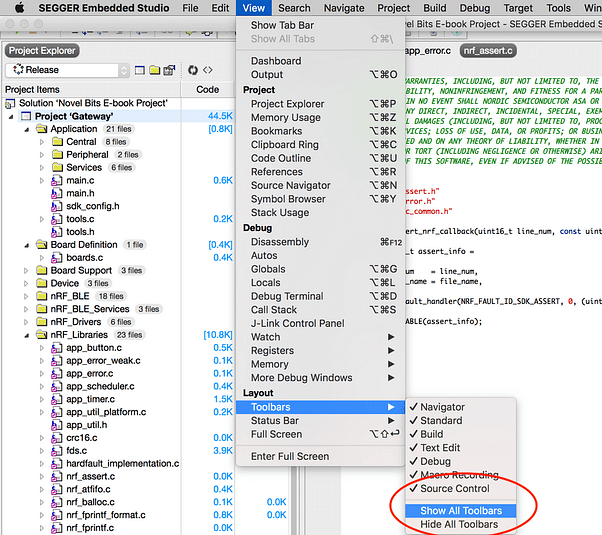Viewport: 602px width, 535px height.
Task: Click the Project Explorer panel title
Action: click(x=42, y=51)
